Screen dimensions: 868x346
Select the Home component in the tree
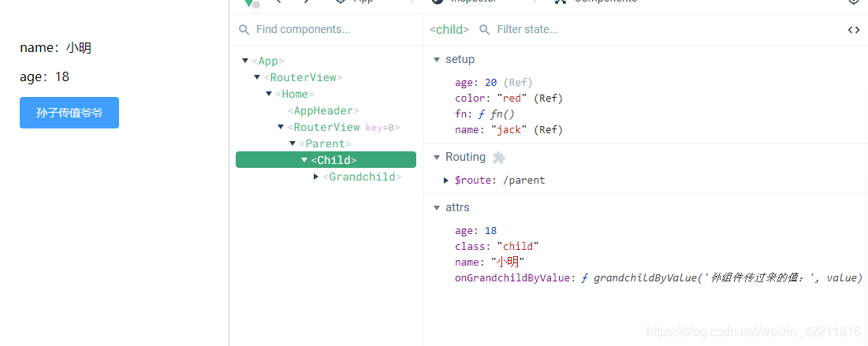(x=295, y=94)
